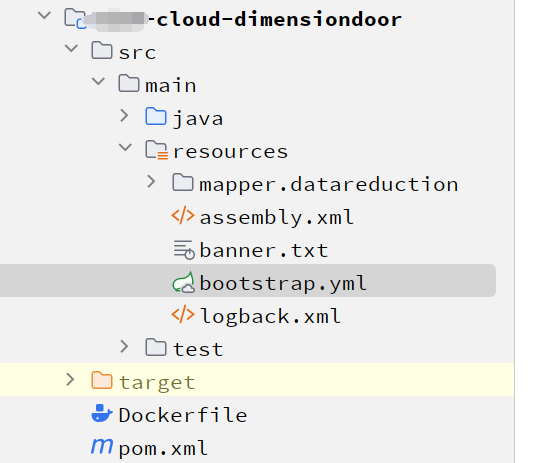Click the resources root folder icon
The width and height of the screenshot is (543, 463).
point(157,150)
